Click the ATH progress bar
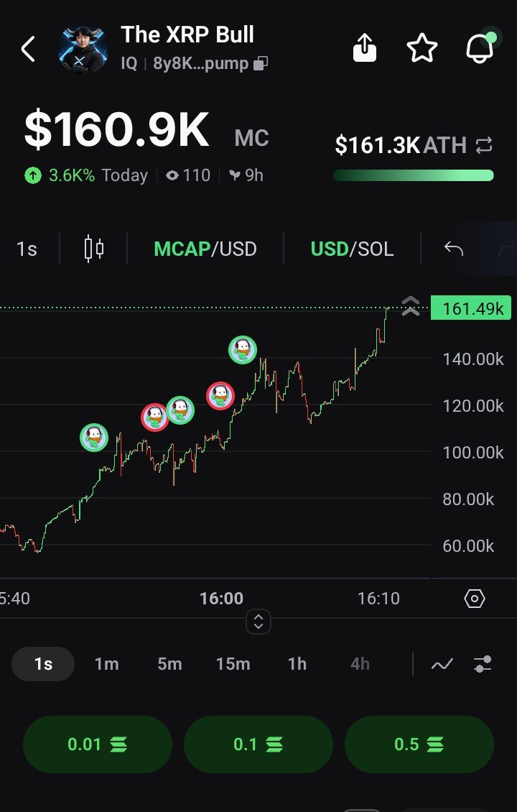The height and width of the screenshot is (812, 517). click(413, 175)
